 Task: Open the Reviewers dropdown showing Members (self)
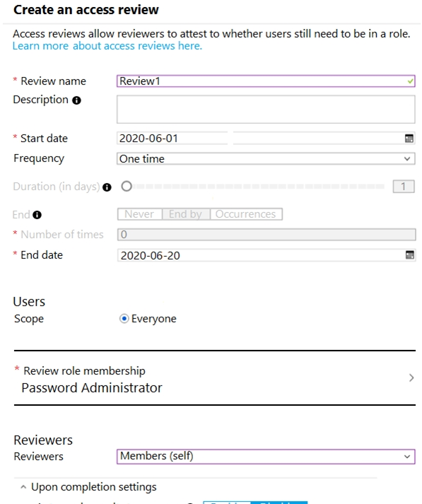pos(266,457)
